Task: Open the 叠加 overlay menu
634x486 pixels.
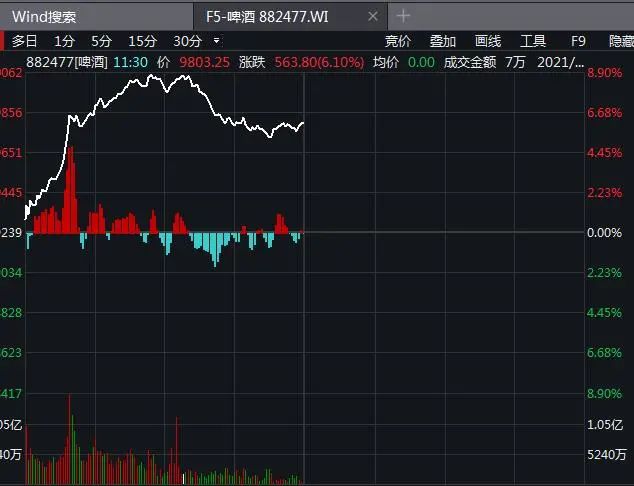Action: point(443,40)
